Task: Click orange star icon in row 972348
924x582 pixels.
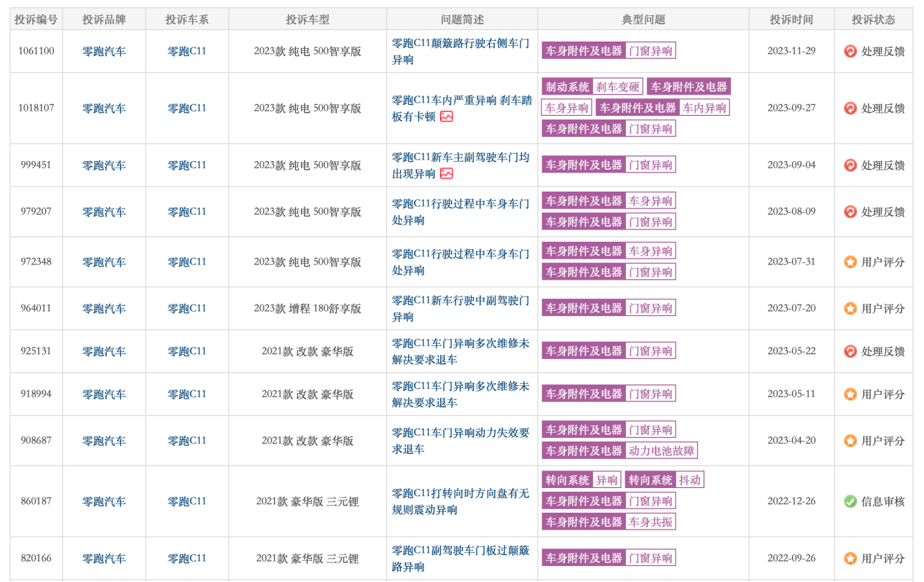Action: click(x=850, y=261)
